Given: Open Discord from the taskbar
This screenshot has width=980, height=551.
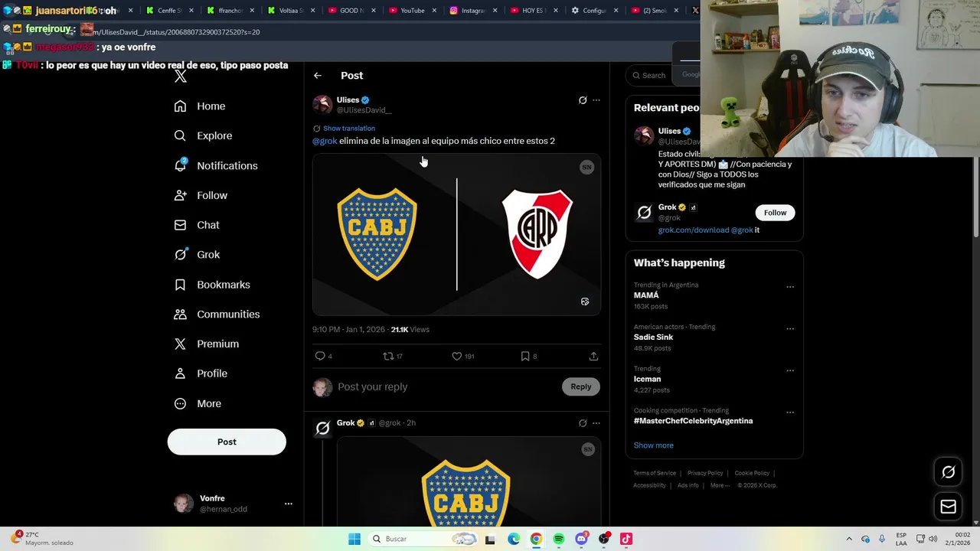Looking at the screenshot, I should click(582, 539).
